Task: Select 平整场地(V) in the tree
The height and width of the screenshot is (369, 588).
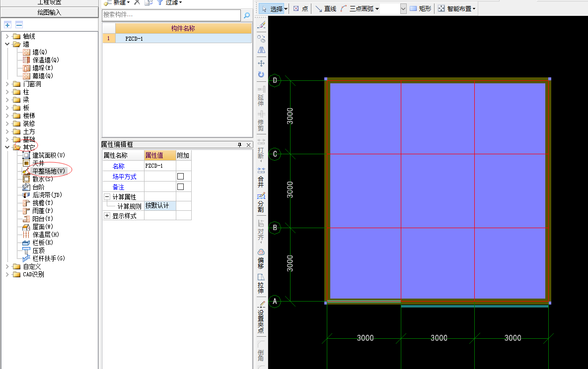Action: click(x=49, y=171)
